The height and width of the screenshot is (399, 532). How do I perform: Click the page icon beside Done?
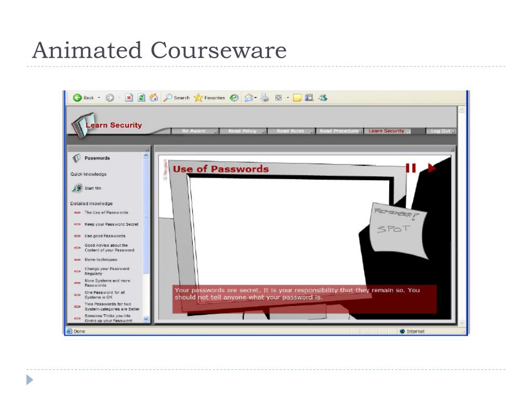70,331
